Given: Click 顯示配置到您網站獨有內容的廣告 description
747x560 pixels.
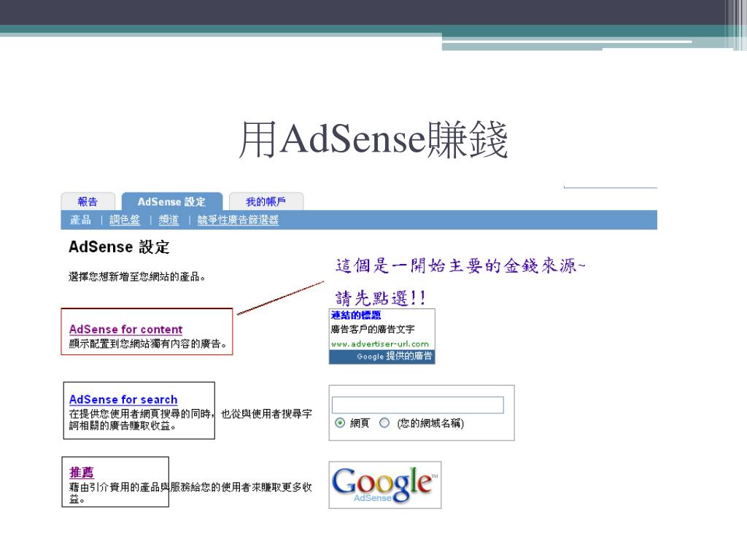Looking at the screenshot, I should click(x=147, y=343).
